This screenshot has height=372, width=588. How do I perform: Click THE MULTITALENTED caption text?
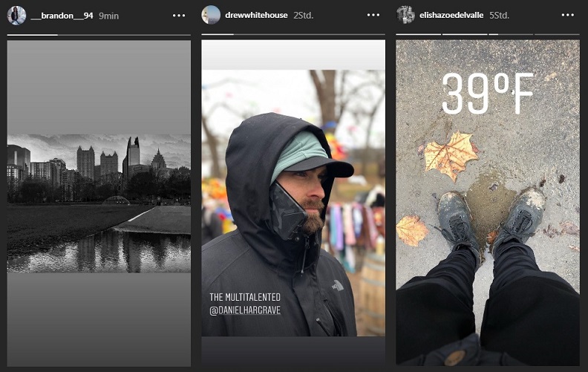245,297
